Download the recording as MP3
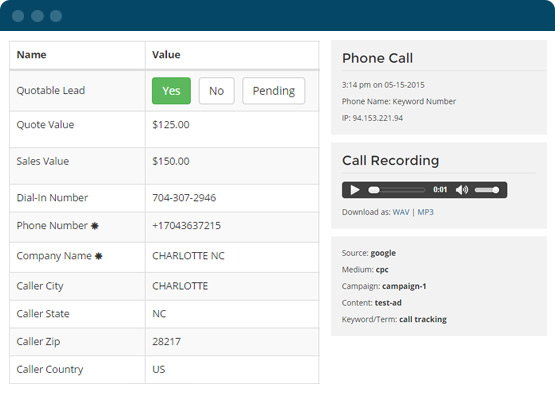555x398 pixels. tap(425, 212)
